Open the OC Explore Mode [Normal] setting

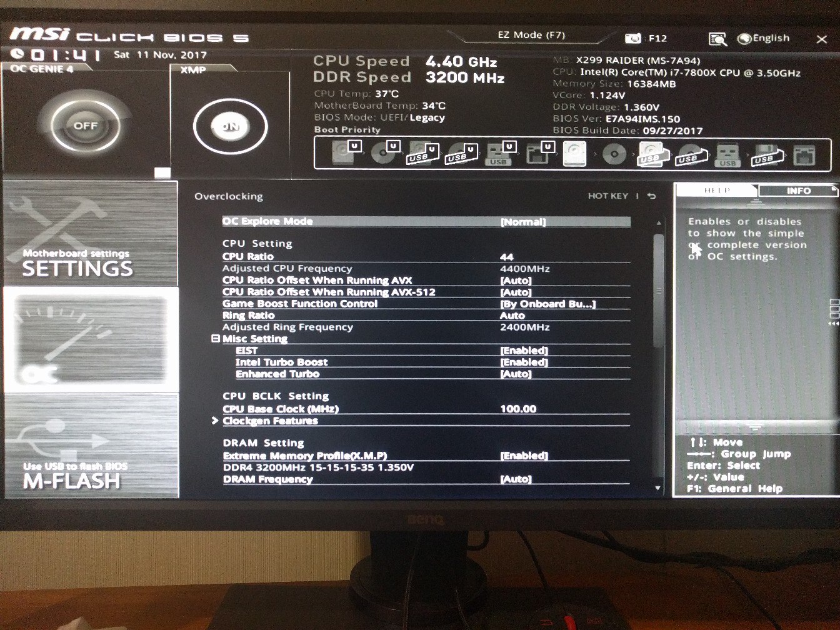pyautogui.click(x=426, y=221)
